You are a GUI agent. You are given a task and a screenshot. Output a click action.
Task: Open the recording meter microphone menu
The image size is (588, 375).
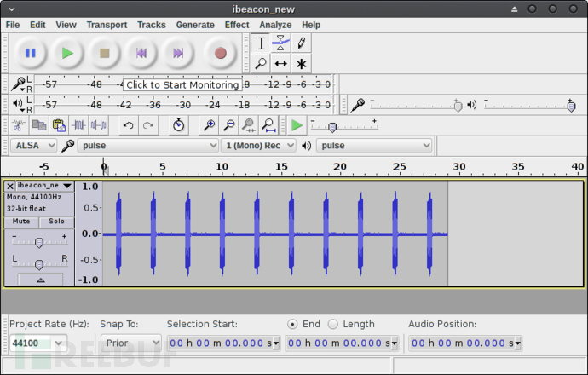(x=18, y=84)
